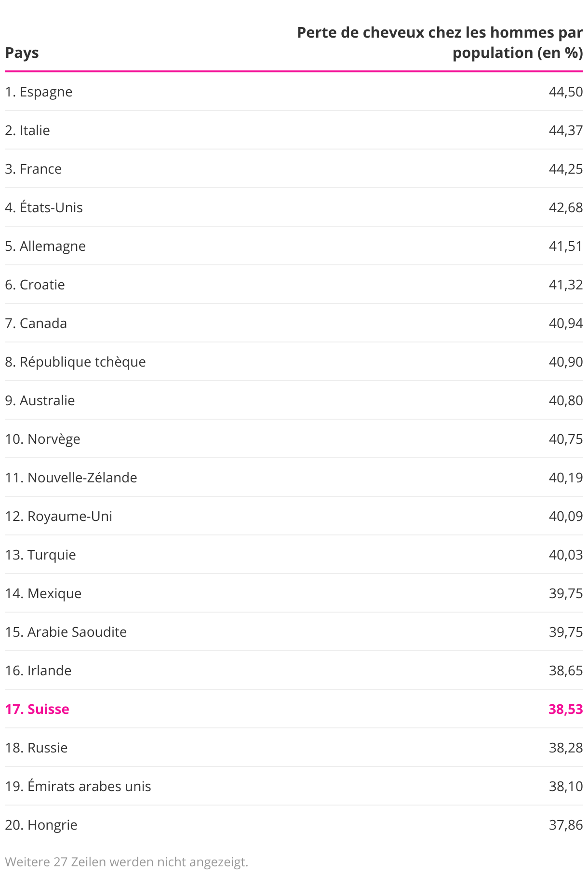
Task: Click the Pays column header
Action: click(x=22, y=53)
